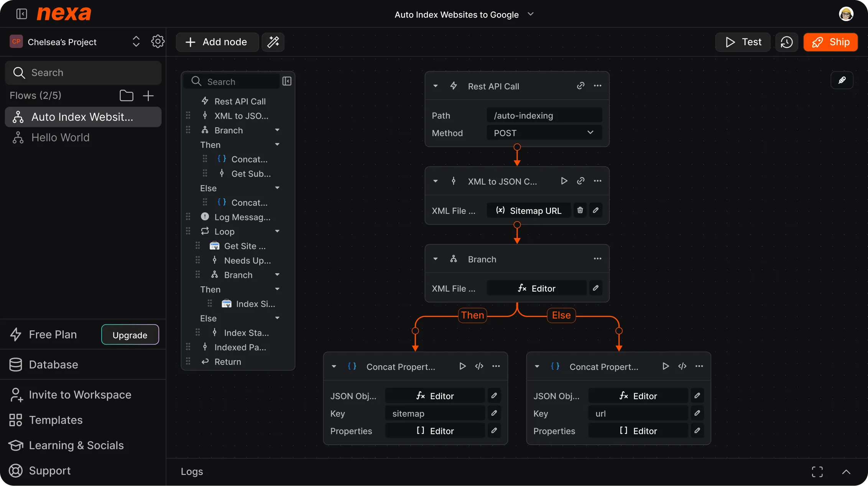Collapse the Loop section in the node tree

(277, 231)
